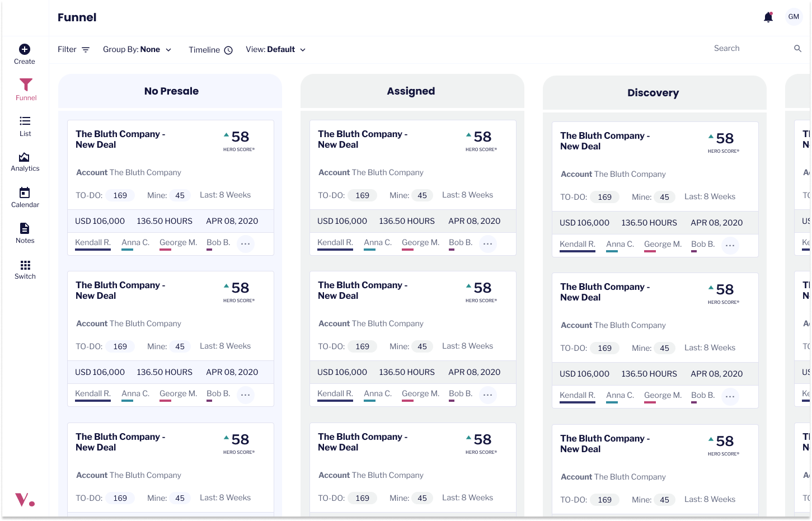Open the Filter options
The image size is (812, 521).
pyautogui.click(x=73, y=49)
